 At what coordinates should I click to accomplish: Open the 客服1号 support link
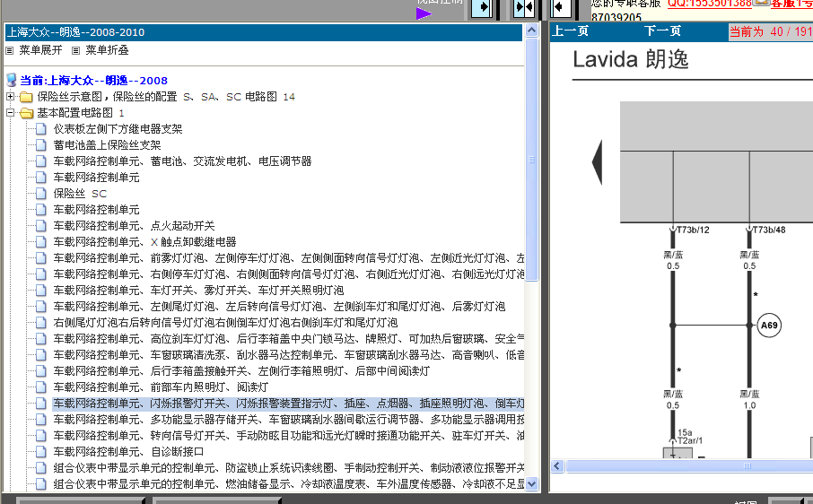pyautogui.click(x=791, y=4)
